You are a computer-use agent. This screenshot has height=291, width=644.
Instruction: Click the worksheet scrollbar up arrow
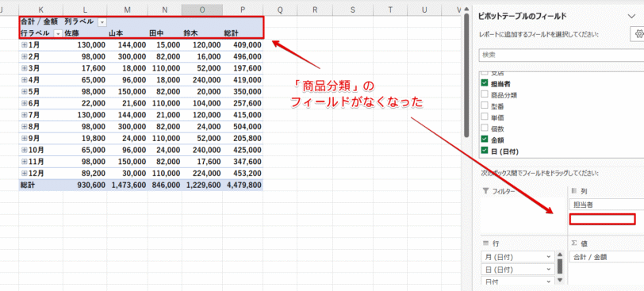(x=466, y=10)
